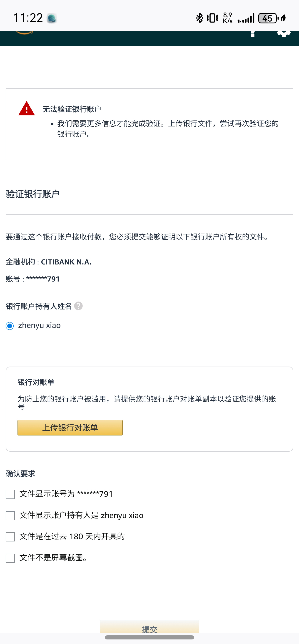Viewport: 299px width, 644px height.
Task: Select the zhenyu xiao radio button
Action: (10, 326)
